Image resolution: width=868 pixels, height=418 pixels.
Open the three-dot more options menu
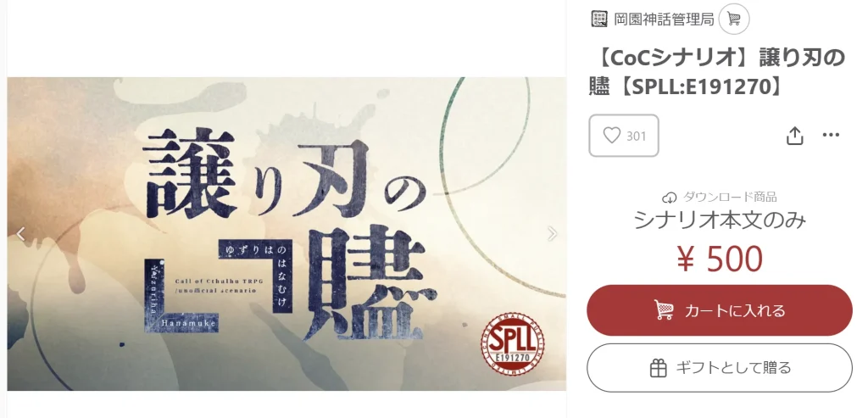coord(831,135)
